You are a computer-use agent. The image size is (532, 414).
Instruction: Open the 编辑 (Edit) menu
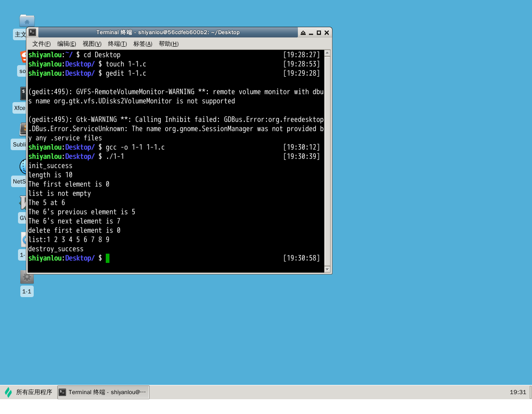tap(66, 44)
